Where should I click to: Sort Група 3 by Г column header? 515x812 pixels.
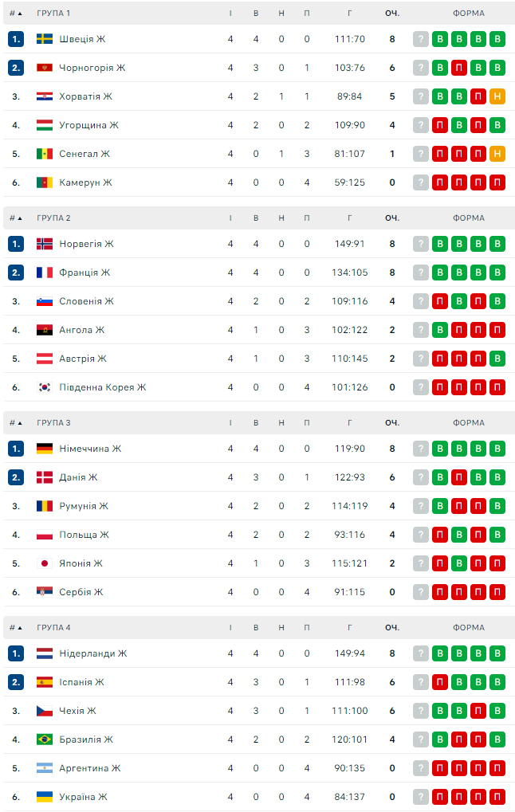[350, 423]
